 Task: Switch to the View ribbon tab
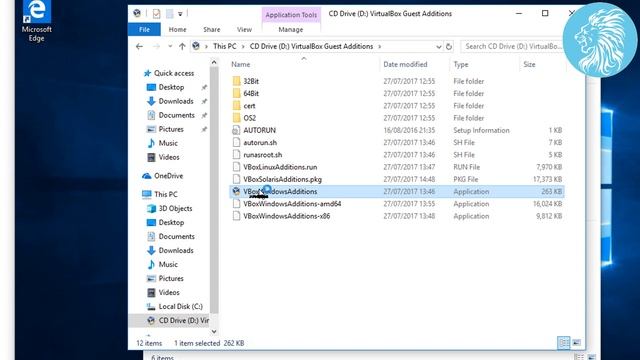(244, 29)
